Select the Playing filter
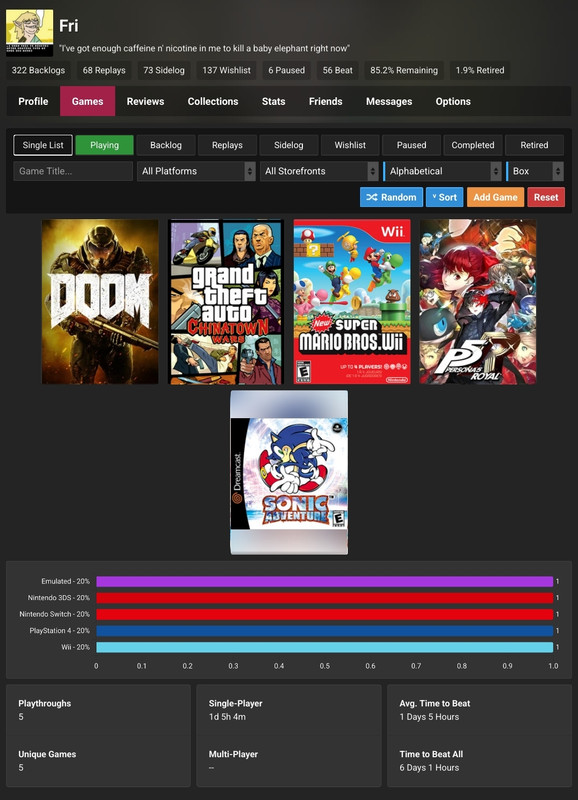This screenshot has height=800, width=578. pyautogui.click(x=105, y=145)
